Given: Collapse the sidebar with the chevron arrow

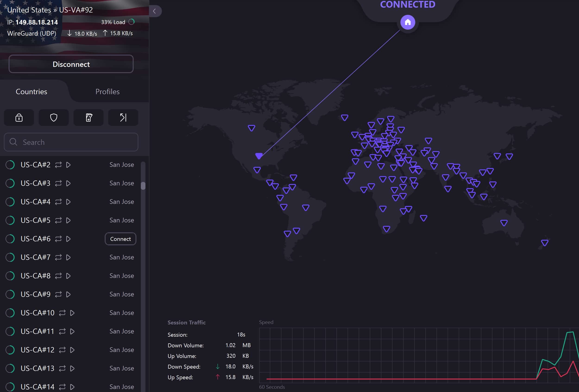Looking at the screenshot, I should click(x=154, y=11).
